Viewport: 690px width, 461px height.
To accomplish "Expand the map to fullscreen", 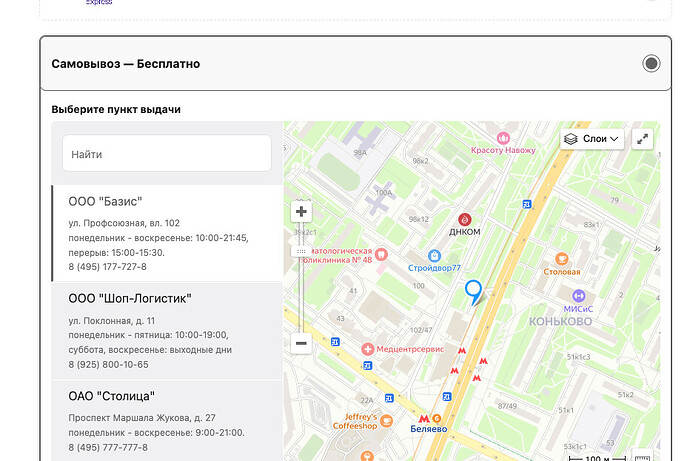I will point(642,139).
